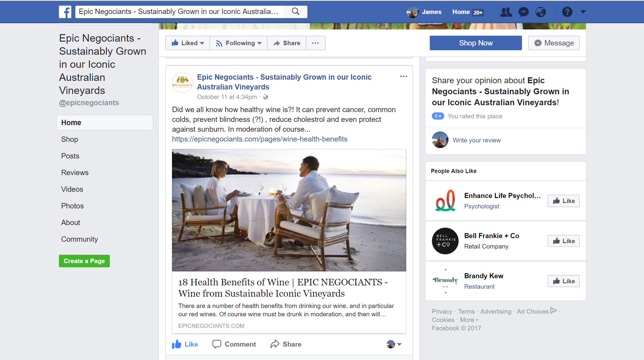Select Home in page sidebar
Screen dimensions: 644x360
point(105,122)
